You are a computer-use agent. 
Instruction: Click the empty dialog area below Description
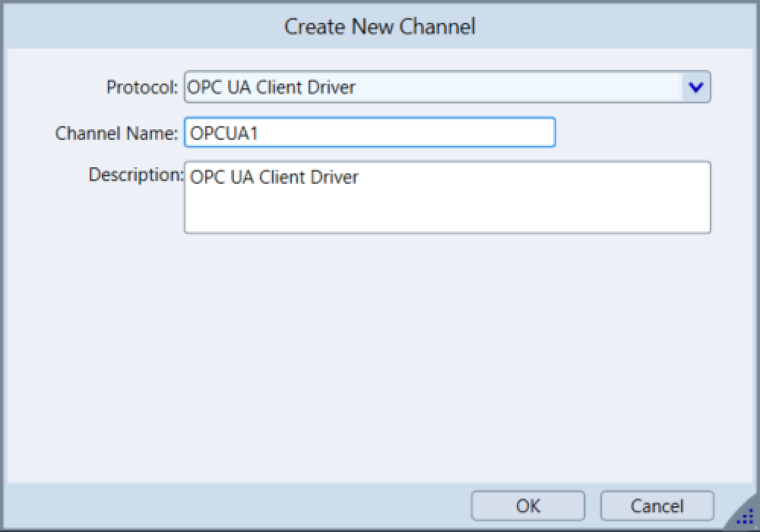click(380, 350)
